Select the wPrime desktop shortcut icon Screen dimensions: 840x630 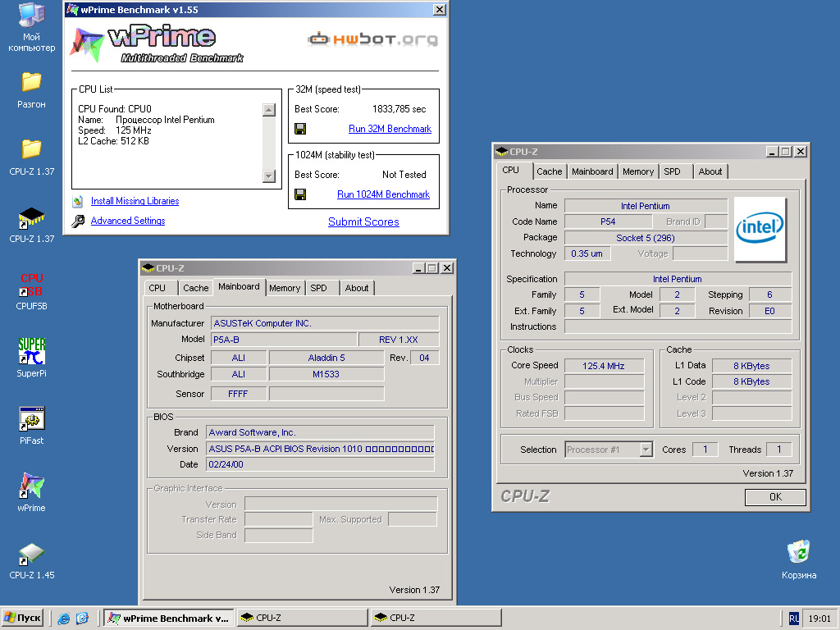pos(32,486)
